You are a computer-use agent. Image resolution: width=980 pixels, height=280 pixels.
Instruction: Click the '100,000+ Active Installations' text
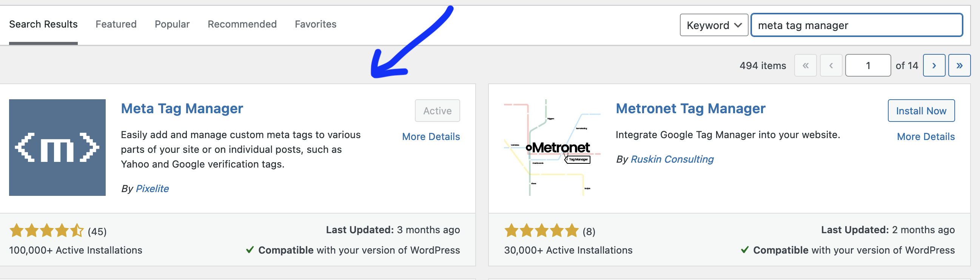(76, 250)
